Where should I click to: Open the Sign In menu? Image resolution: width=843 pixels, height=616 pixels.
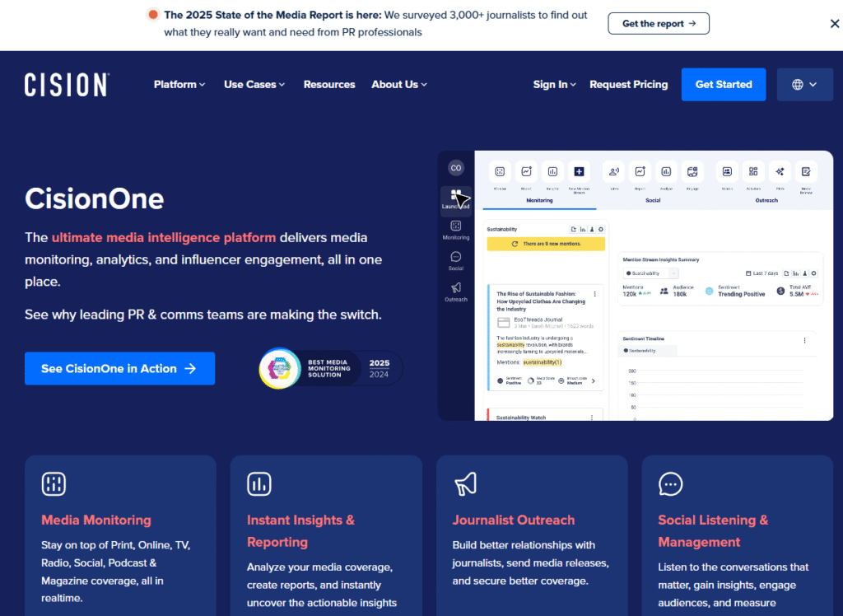(554, 84)
